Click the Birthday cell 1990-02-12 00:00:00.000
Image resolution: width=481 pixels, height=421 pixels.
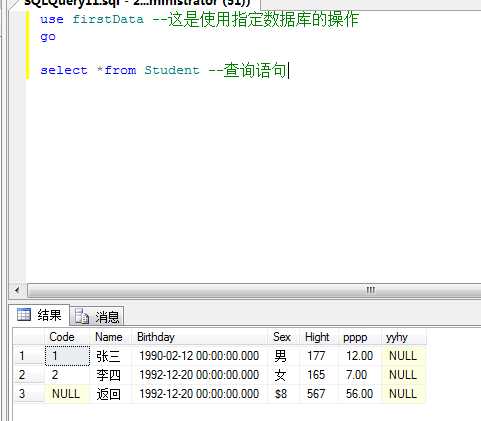200,356
